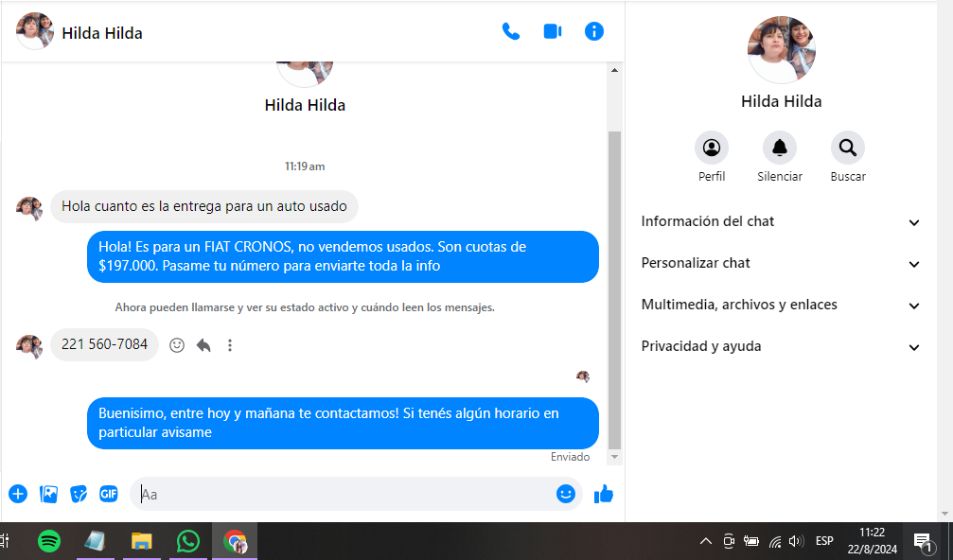The width and height of the screenshot is (953, 560).
Task: Select the 'Buenisimo, entre hoy y mañana' message
Action: tap(343, 423)
